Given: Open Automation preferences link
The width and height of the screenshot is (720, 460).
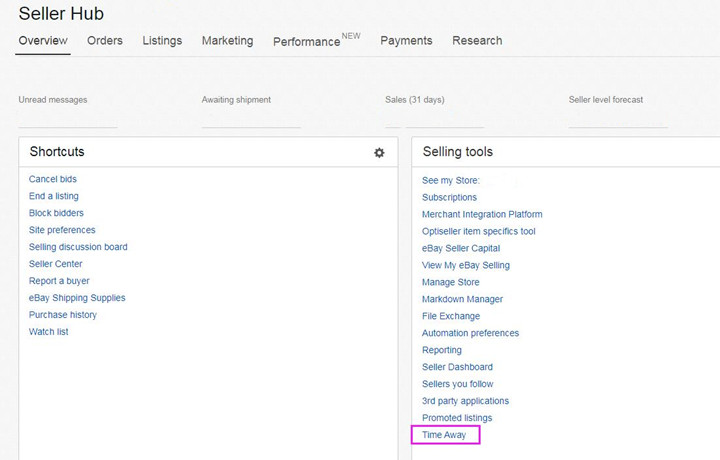Looking at the screenshot, I should tap(470, 333).
